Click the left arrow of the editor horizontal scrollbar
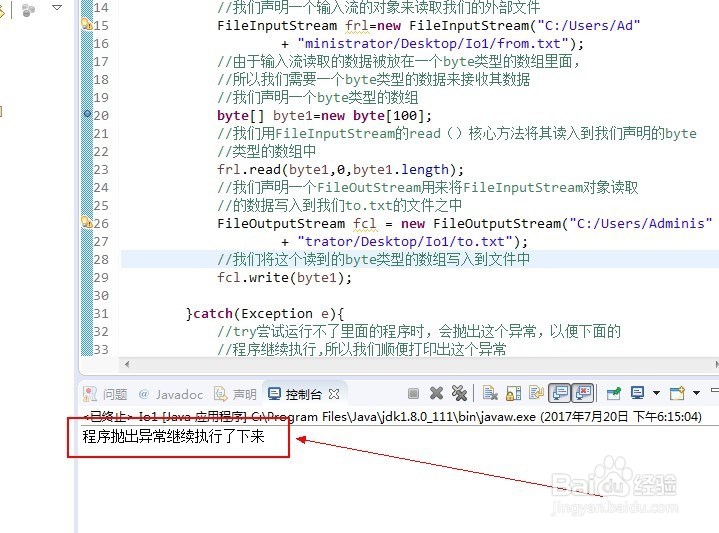Viewport: 719px width, 533px height. coord(127,364)
